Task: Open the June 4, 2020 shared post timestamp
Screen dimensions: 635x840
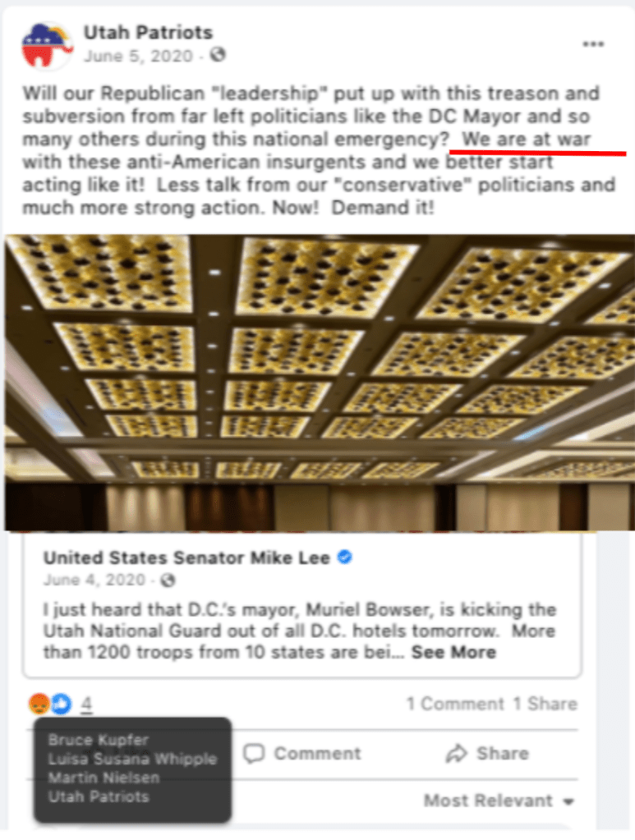Action: point(94,581)
